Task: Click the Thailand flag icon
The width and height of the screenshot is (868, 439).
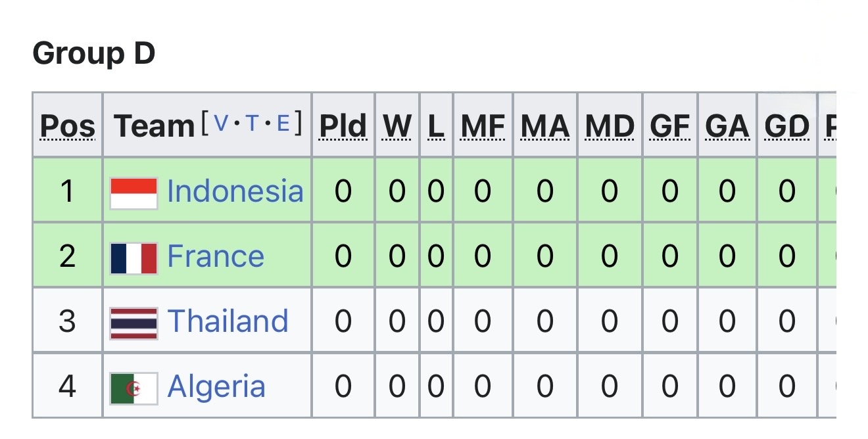Action: [x=133, y=323]
